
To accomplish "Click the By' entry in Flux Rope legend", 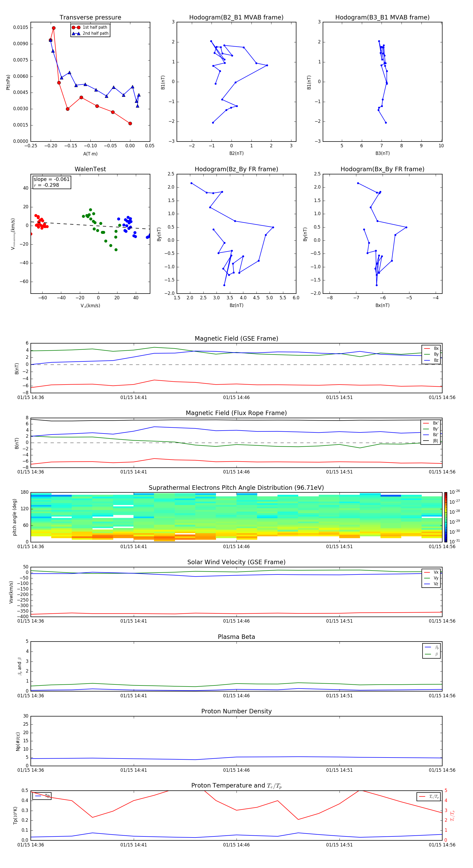I will (x=431, y=429).
